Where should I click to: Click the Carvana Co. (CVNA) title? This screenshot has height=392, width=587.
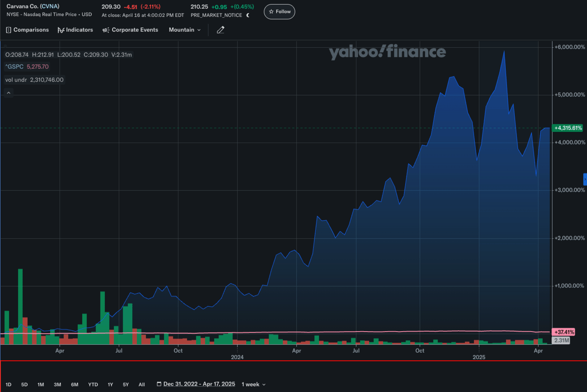point(33,7)
